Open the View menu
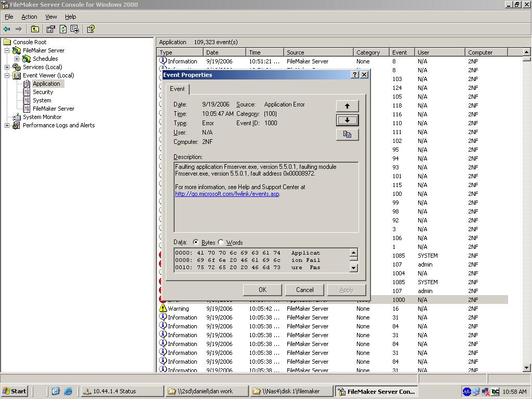 pyautogui.click(x=51, y=17)
